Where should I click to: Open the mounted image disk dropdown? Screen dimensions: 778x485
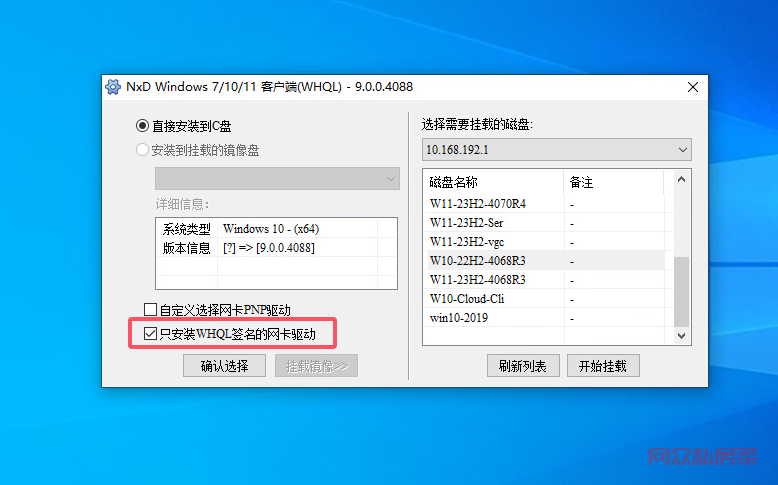point(277,178)
